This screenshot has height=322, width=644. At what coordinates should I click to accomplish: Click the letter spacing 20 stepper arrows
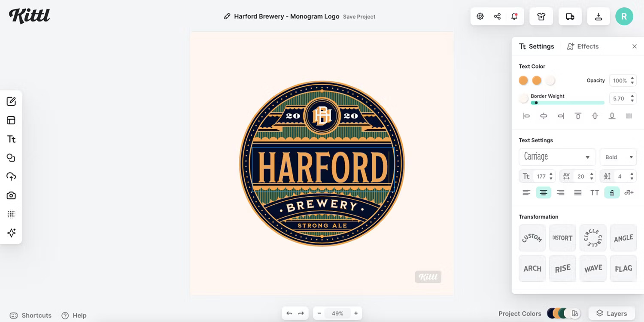(592, 176)
